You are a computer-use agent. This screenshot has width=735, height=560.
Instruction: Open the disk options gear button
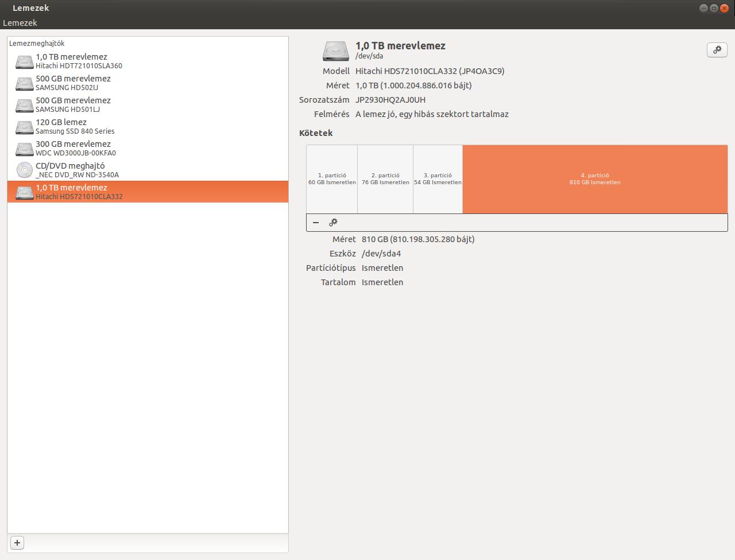pos(717,50)
